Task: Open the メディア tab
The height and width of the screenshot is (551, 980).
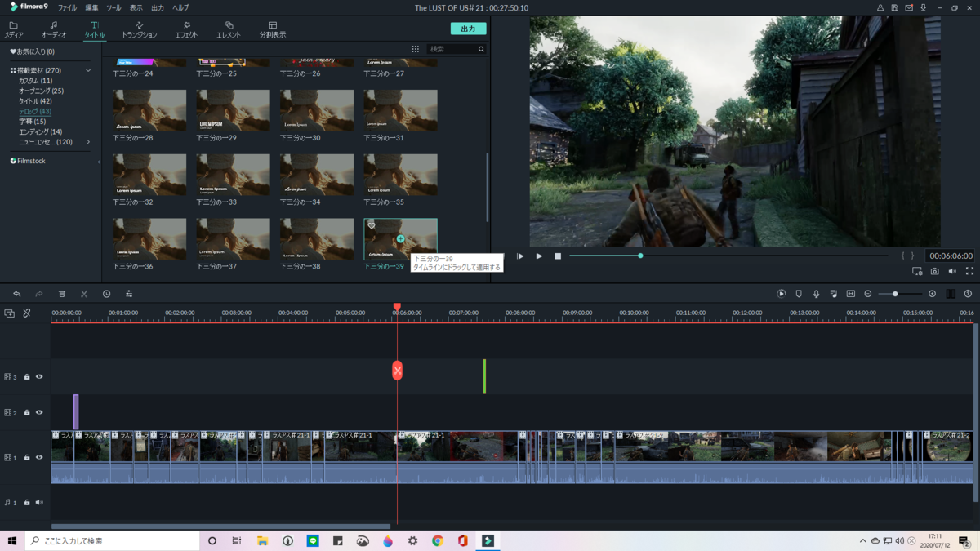Action: click(x=14, y=30)
